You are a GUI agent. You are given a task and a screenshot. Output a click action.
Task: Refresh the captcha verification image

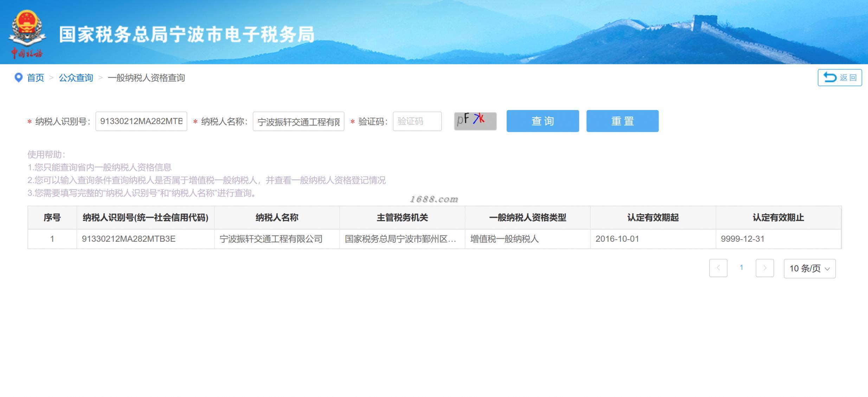pyautogui.click(x=475, y=121)
